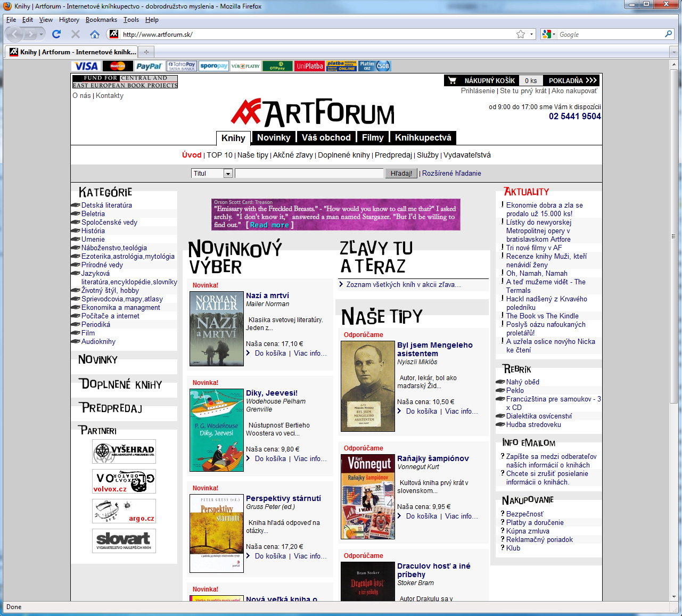
Task: Click the Raňajky šampiónov book cover
Action: click(x=368, y=497)
